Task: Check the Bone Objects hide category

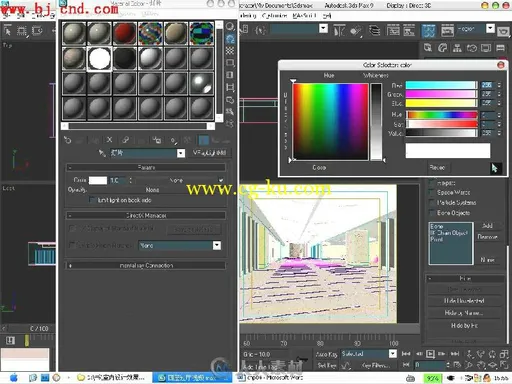Action: 432,213
